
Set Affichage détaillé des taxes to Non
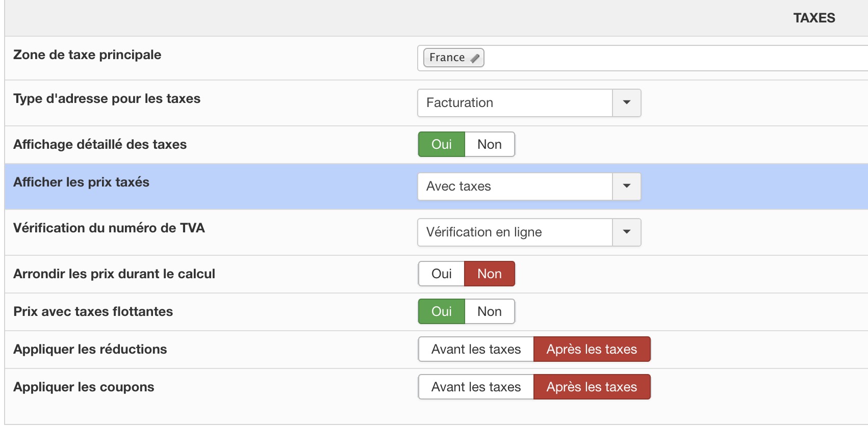point(490,145)
